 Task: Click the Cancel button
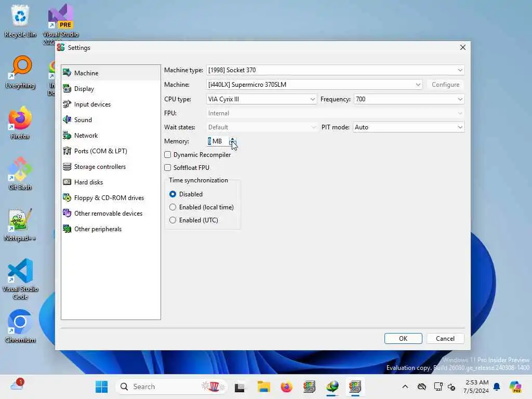point(445,339)
